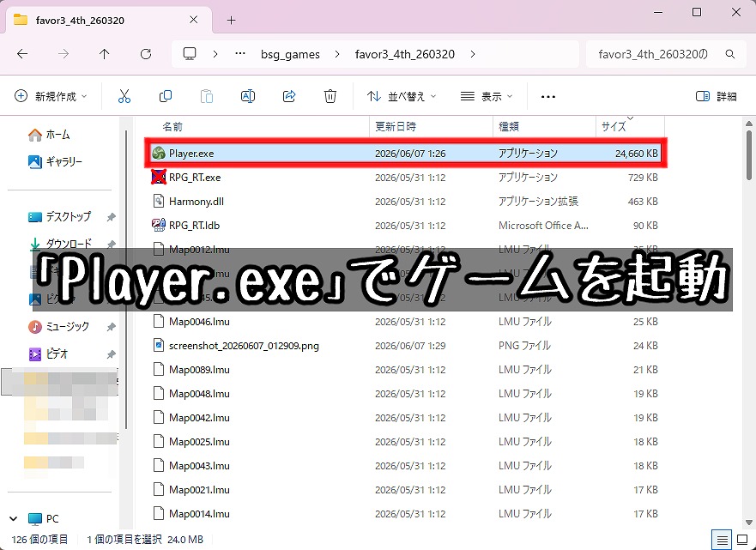The width and height of the screenshot is (756, 550).
Task: Collapse the PC tree node chevron
Action: 14,518
